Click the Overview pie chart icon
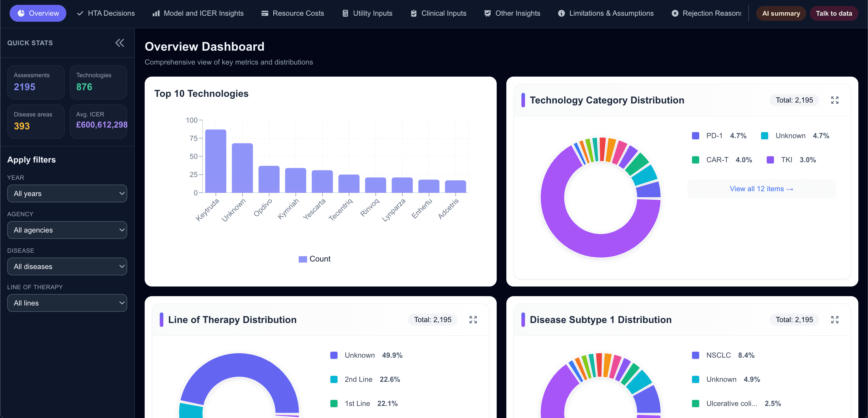868x418 pixels. click(21, 13)
